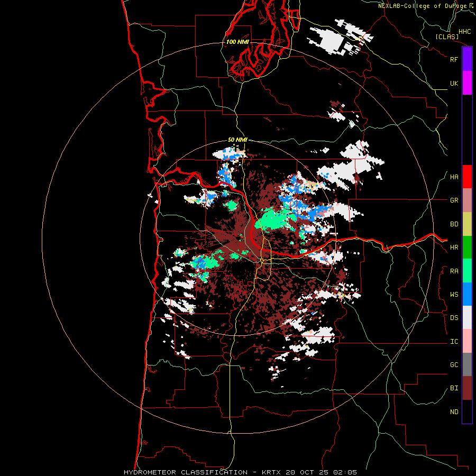
Task: Click the magenta UK legend swatch
Action: (x=467, y=83)
